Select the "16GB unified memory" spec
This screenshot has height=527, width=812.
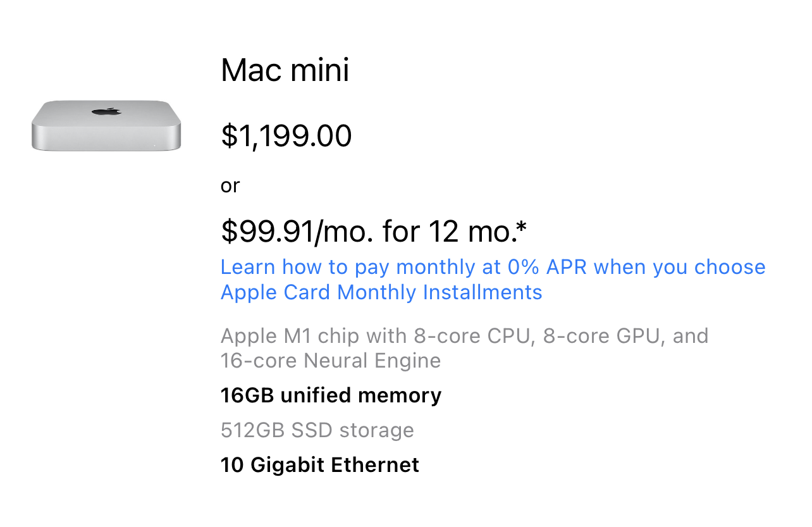(x=331, y=395)
